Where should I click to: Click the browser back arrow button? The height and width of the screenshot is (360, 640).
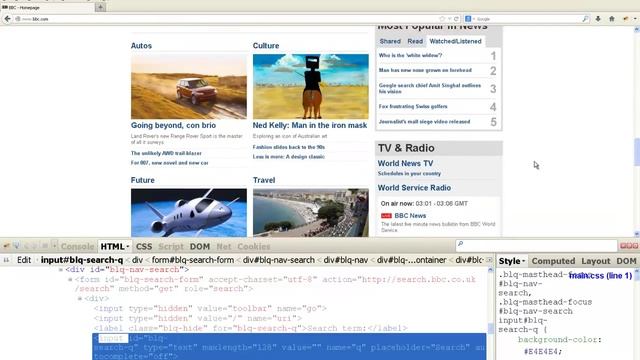[7, 19]
